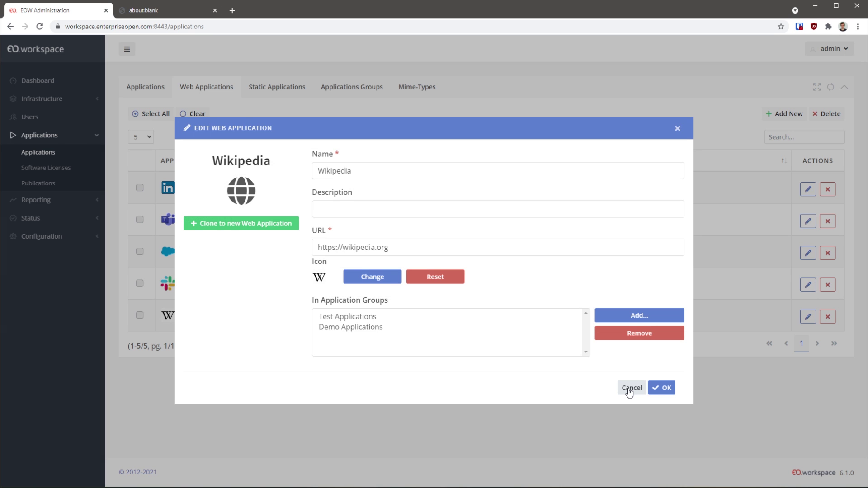Click the Wikipedia W icon in dialog
This screenshot has width=868, height=488.
[x=319, y=277]
